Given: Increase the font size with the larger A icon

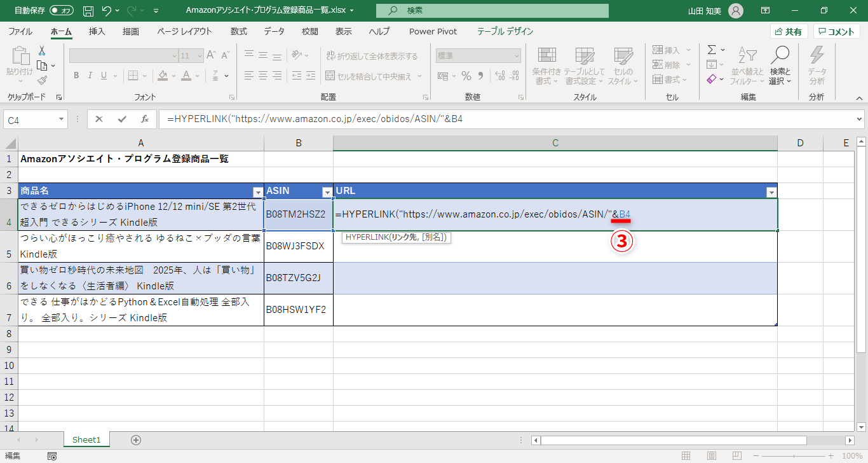Looking at the screenshot, I should (x=211, y=56).
